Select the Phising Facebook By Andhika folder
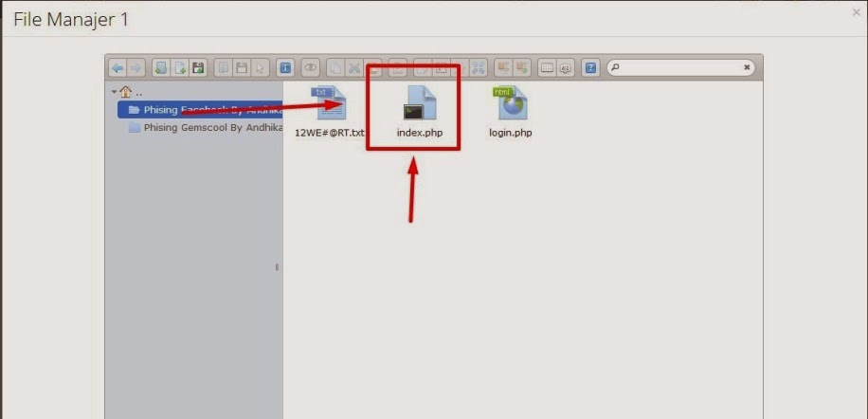 click(200, 110)
